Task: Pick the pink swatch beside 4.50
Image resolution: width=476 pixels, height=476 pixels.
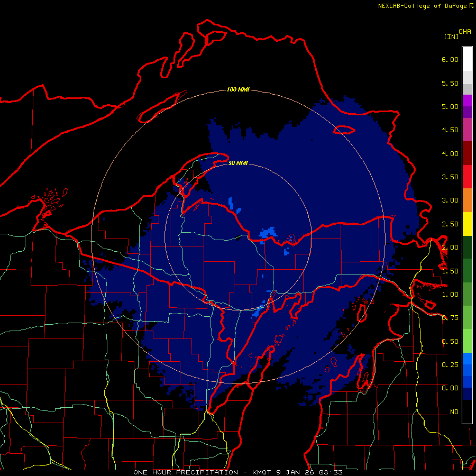Action: pyautogui.click(x=467, y=130)
